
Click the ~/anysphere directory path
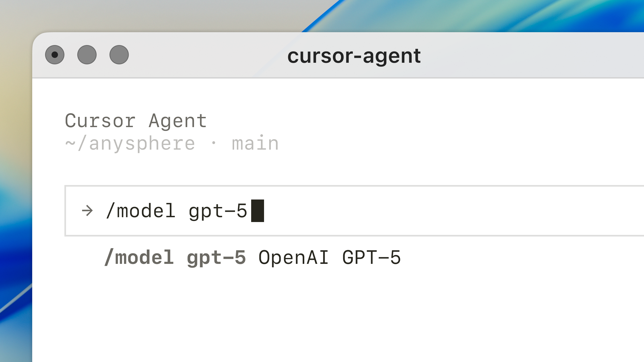(x=130, y=143)
